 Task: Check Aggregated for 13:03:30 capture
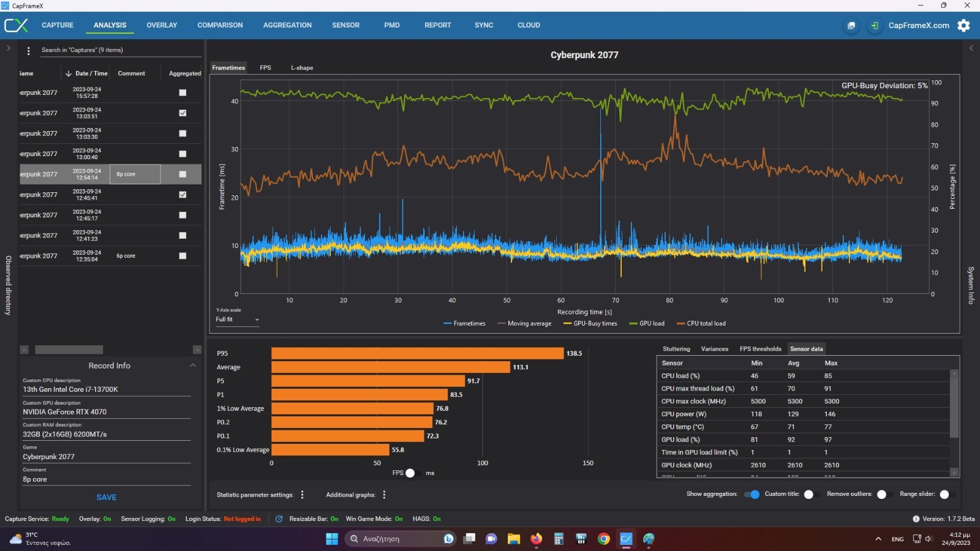coord(183,133)
